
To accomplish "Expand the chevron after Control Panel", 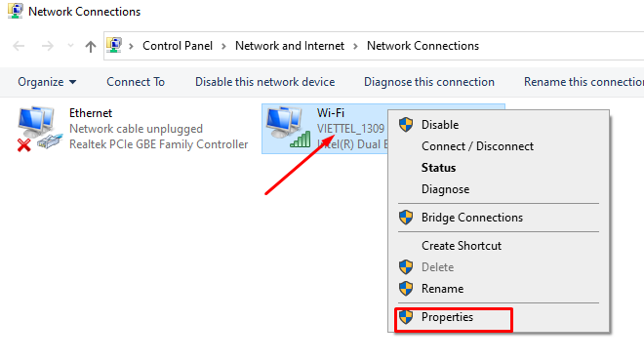I will pos(223,46).
